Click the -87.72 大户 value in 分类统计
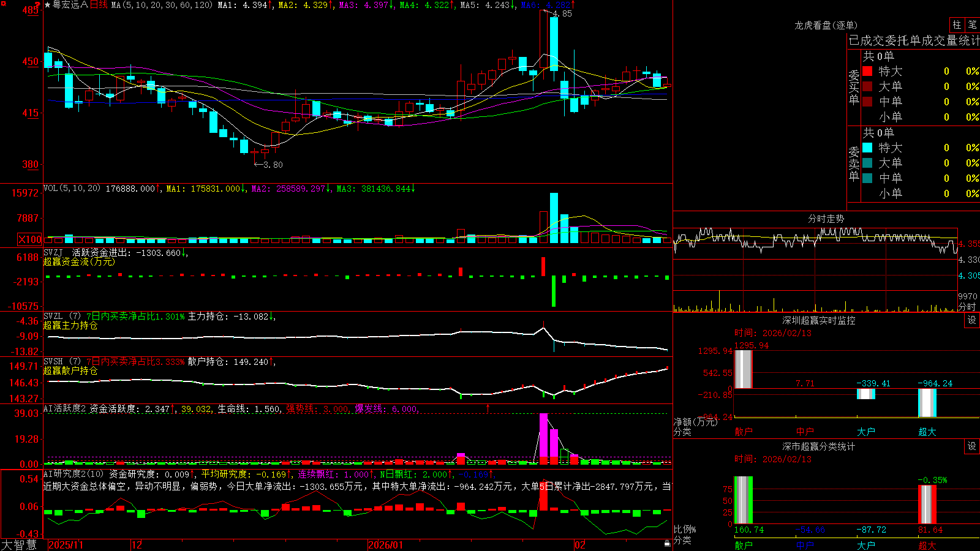The image size is (980, 551). [x=871, y=530]
